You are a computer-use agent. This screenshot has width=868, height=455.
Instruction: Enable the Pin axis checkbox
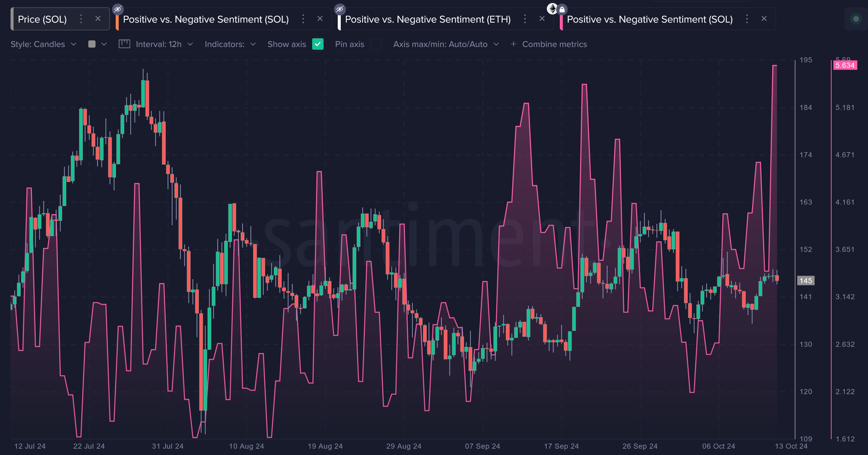tap(376, 44)
